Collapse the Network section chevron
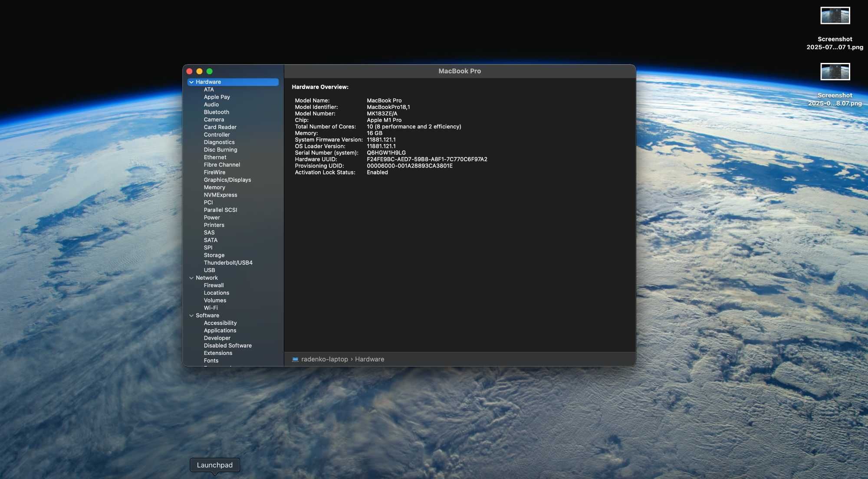 click(x=191, y=278)
